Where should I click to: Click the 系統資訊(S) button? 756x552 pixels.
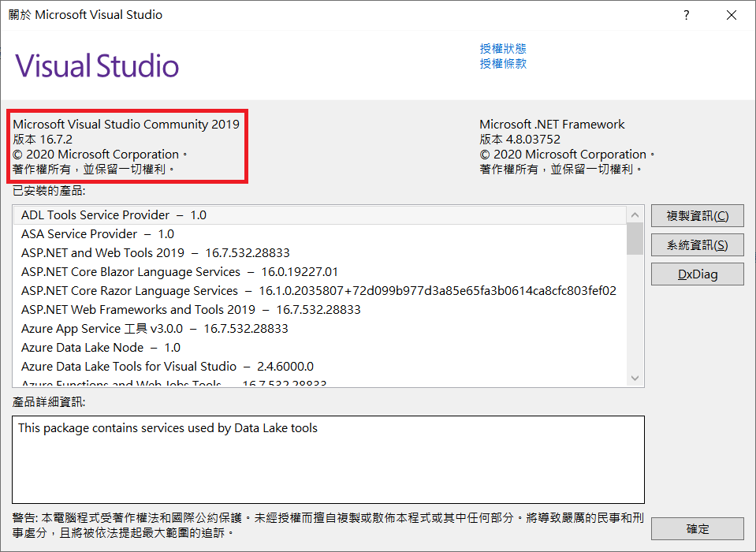pyautogui.click(x=697, y=245)
